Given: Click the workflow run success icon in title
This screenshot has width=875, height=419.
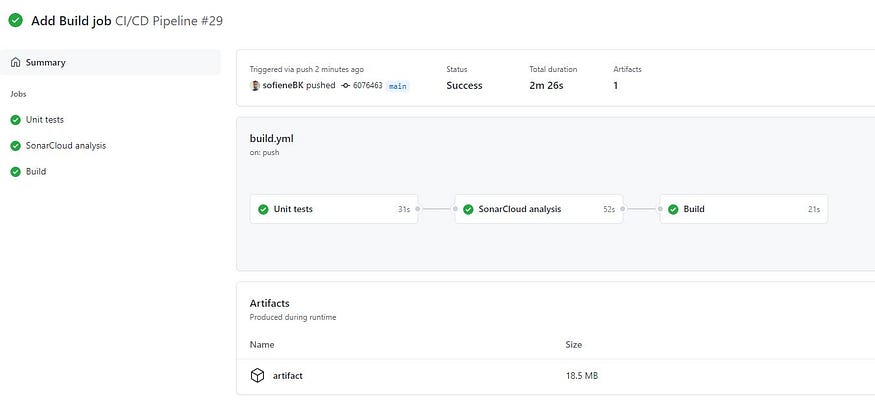Looking at the screenshot, I should (15, 20).
